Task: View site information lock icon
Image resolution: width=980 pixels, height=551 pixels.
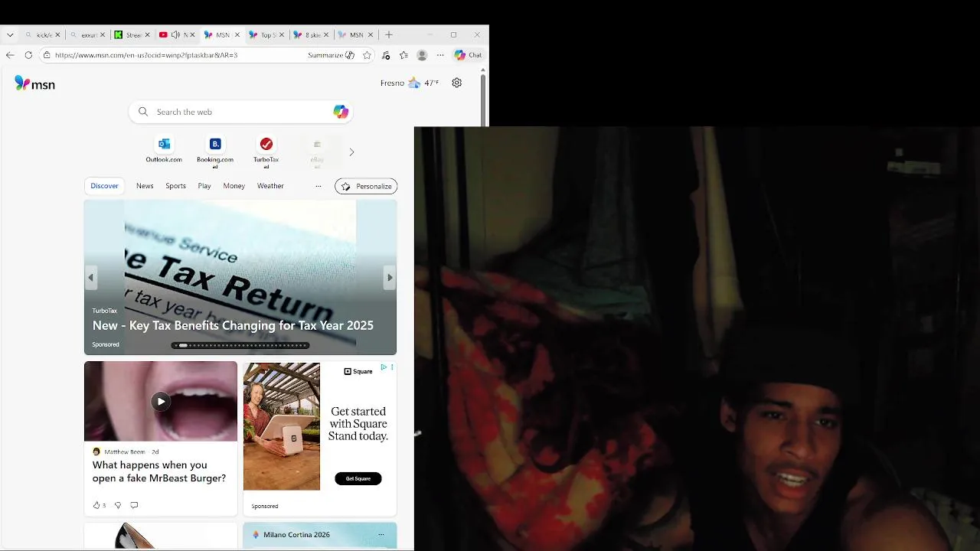Action: 47,55
